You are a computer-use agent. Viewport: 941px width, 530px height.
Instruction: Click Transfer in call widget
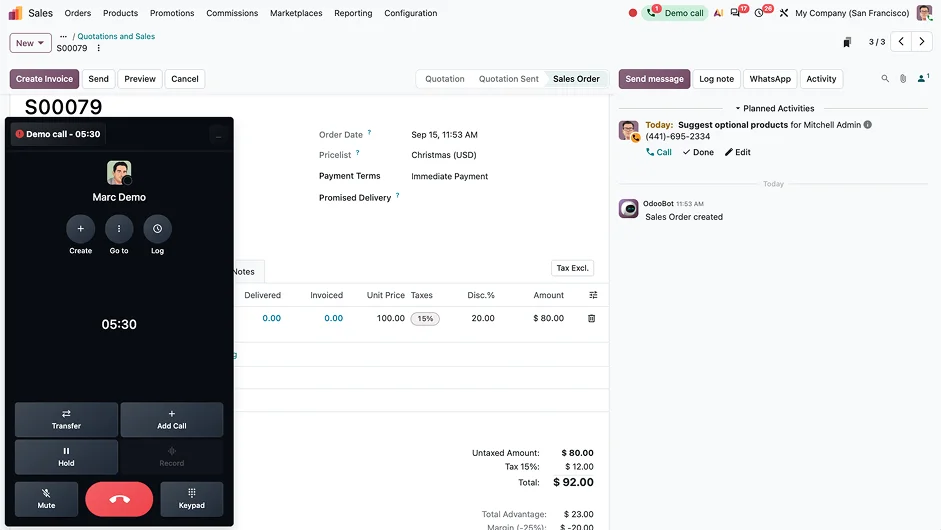click(x=66, y=419)
